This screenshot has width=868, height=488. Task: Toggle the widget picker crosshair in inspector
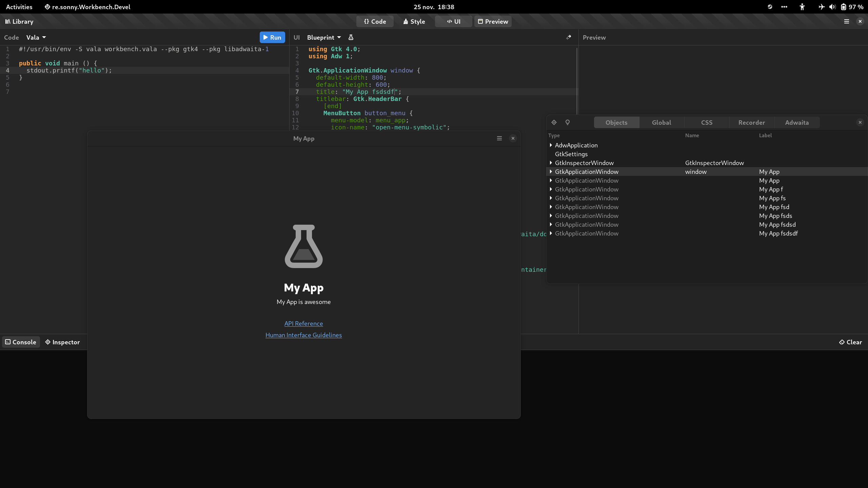(554, 122)
